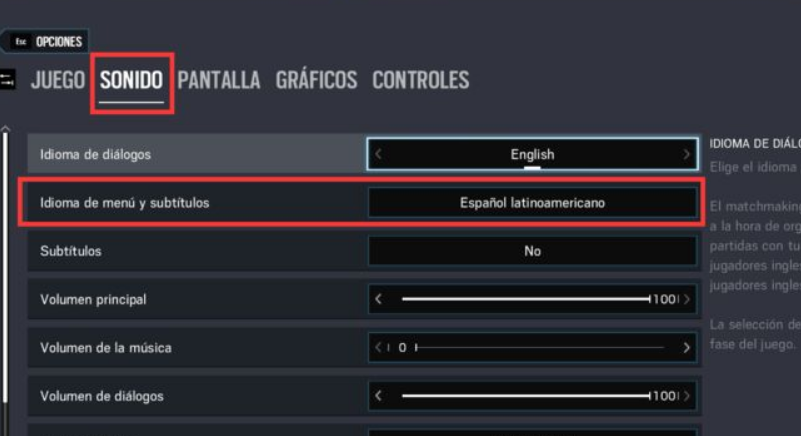Open the PANTALLA tab
The width and height of the screenshot is (801, 436).
coord(219,80)
